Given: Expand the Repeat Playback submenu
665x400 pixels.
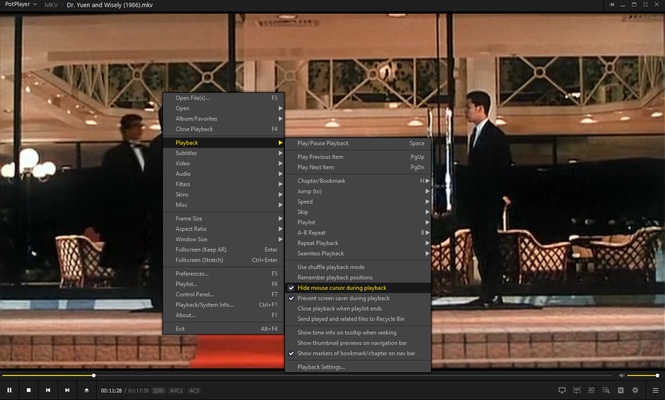Looking at the screenshot, I should pyautogui.click(x=358, y=243).
